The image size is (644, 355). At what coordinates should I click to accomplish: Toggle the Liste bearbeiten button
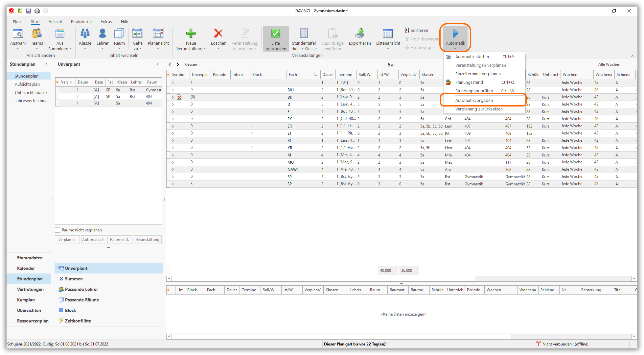276,39
